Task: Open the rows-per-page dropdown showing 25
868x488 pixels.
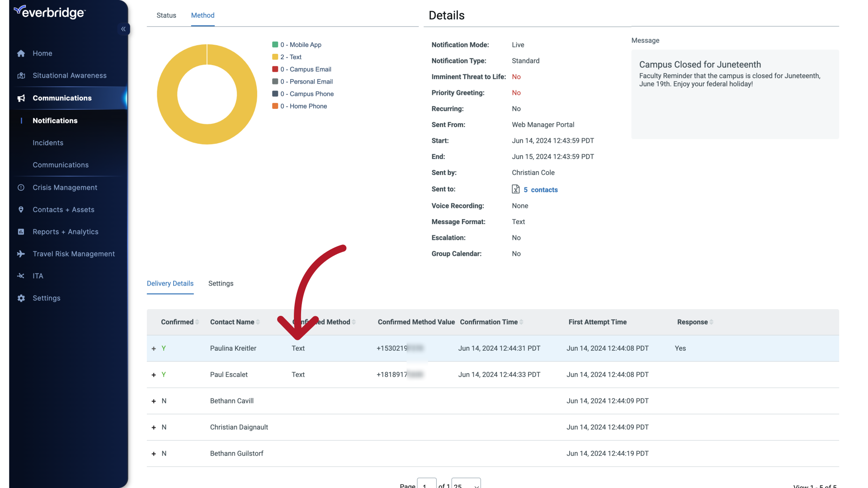Action: [466, 484]
